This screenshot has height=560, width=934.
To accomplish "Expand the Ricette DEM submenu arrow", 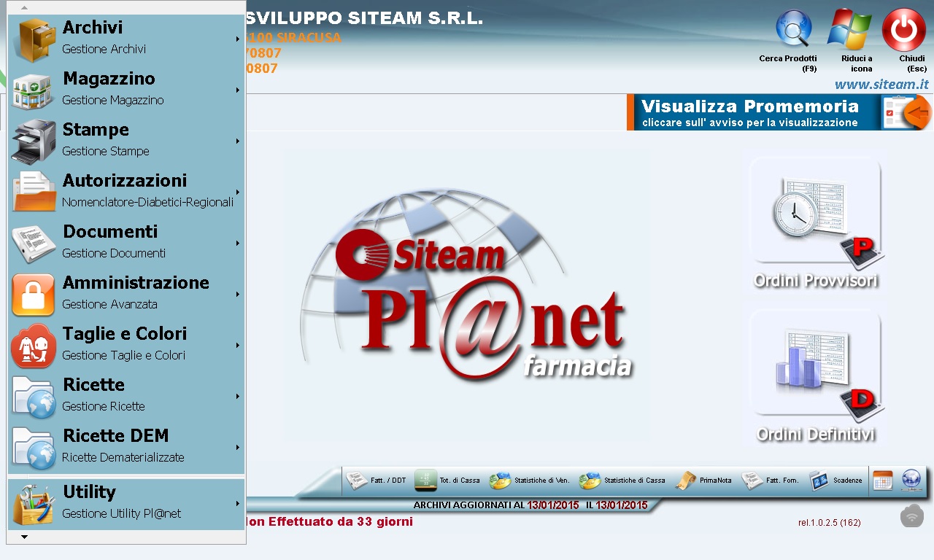I will [238, 447].
